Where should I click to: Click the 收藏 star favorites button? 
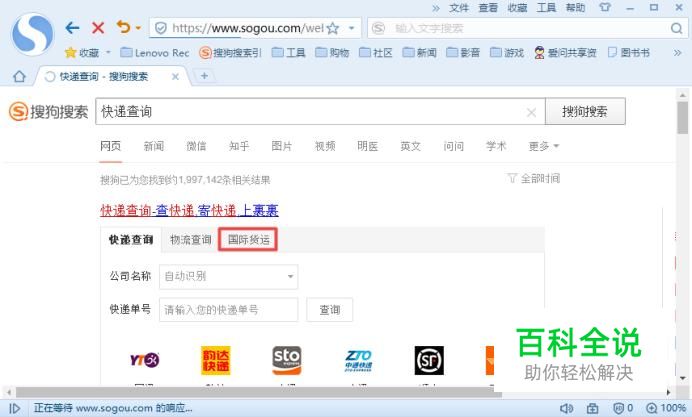[82, 53]
